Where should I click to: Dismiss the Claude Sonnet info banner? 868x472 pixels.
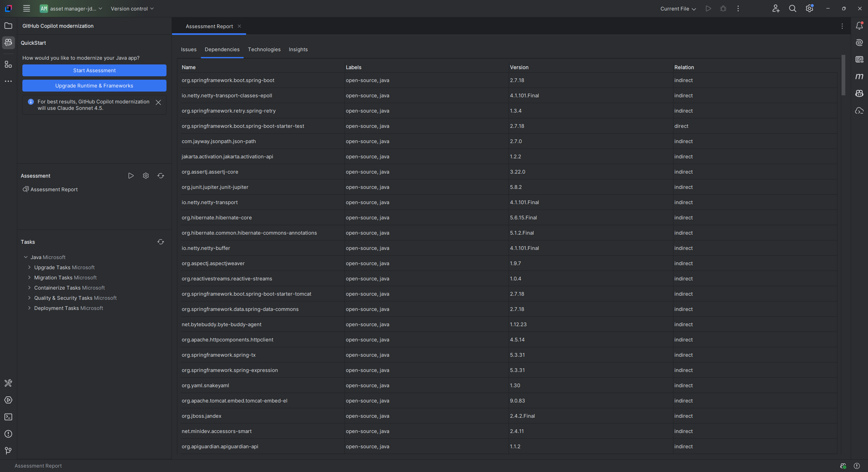pos(158,102)
